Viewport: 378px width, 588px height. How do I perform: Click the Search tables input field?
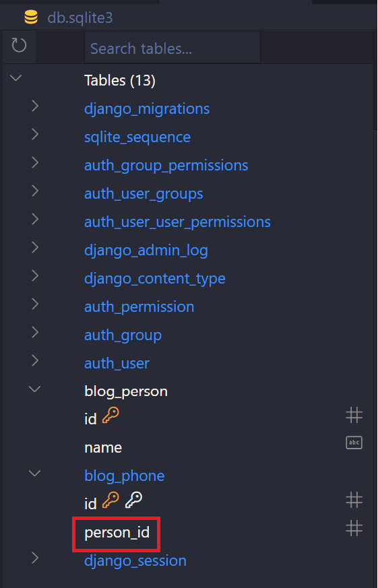click(x=172, y=48)
